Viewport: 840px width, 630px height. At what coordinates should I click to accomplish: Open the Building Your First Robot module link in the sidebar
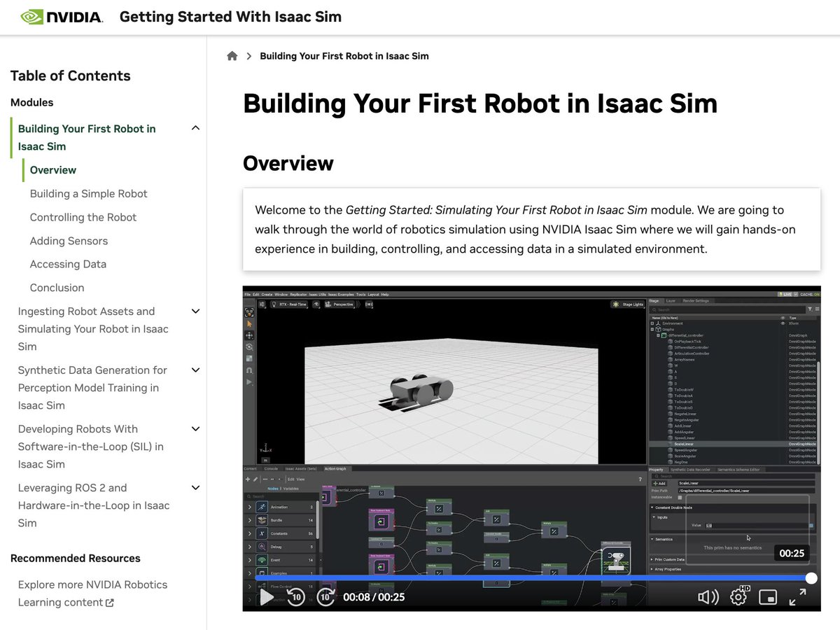tap(87, 137)
